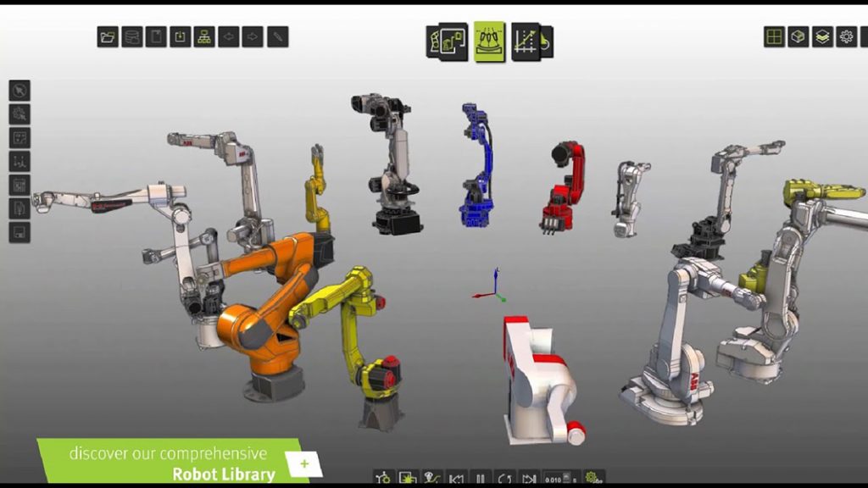868x488 pixels.
Task: Toggle layers visibility panel
Action: (822, 37)
